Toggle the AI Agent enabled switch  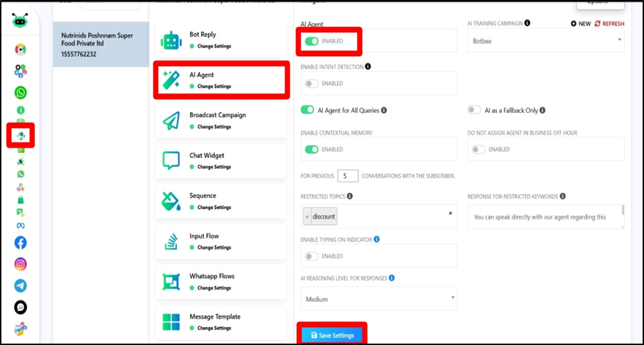tap(312, 41)
